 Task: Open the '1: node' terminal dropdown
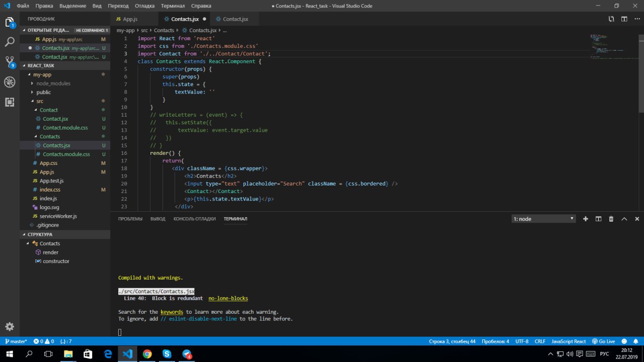tap(543, 219)
